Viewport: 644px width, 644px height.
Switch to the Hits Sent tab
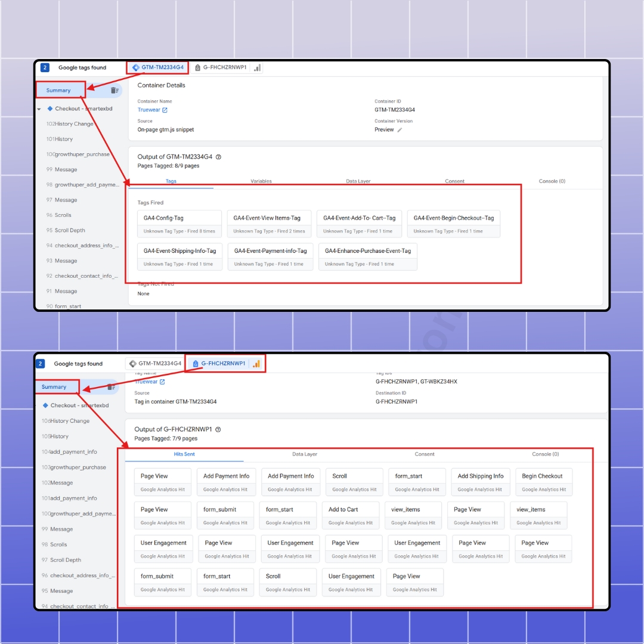184,454
